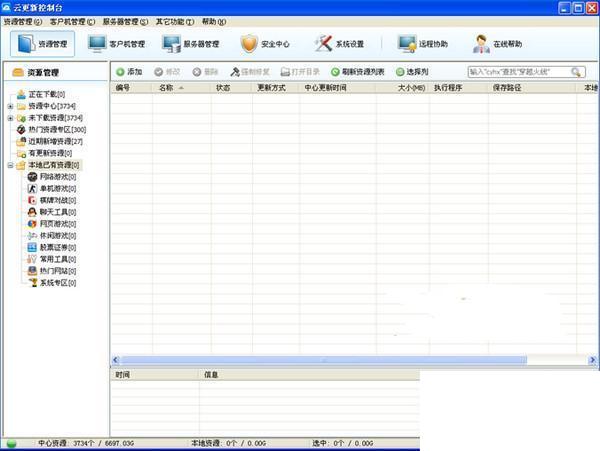
Task: Sort by 名称 column header
Action: (x=181, y=88)
